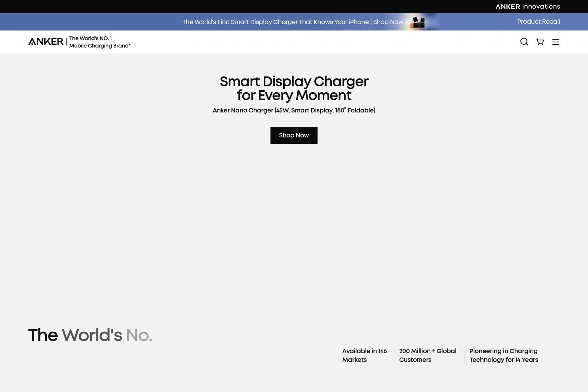Click the large 'The World's No.' heading
This screenshot has height=392, width=588.
coord(90,335)
